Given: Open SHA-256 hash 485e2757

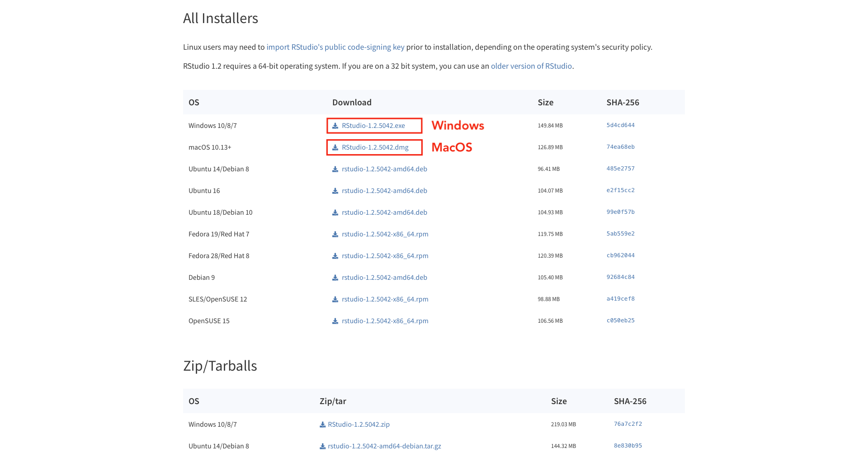Looking at the screenshot, I should tap(620, 169).
